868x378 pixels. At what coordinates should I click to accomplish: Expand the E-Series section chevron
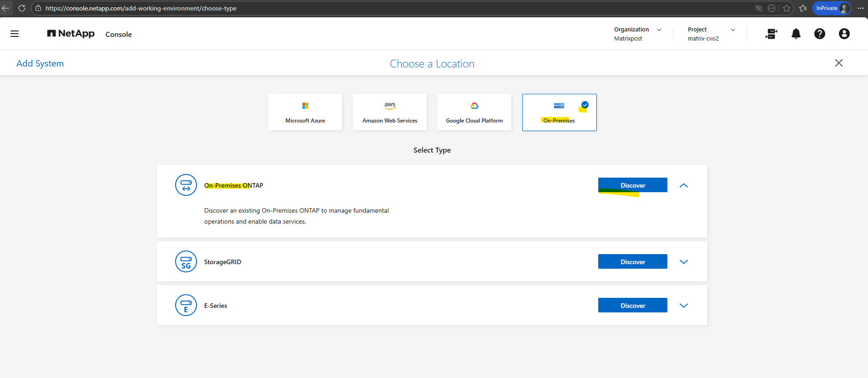pos(683,306)
